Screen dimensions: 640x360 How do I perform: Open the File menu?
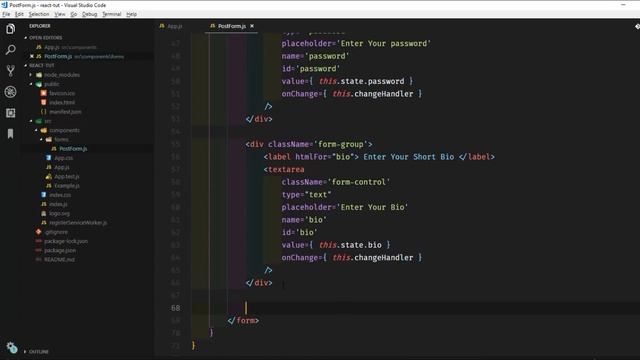pos(6,14)
